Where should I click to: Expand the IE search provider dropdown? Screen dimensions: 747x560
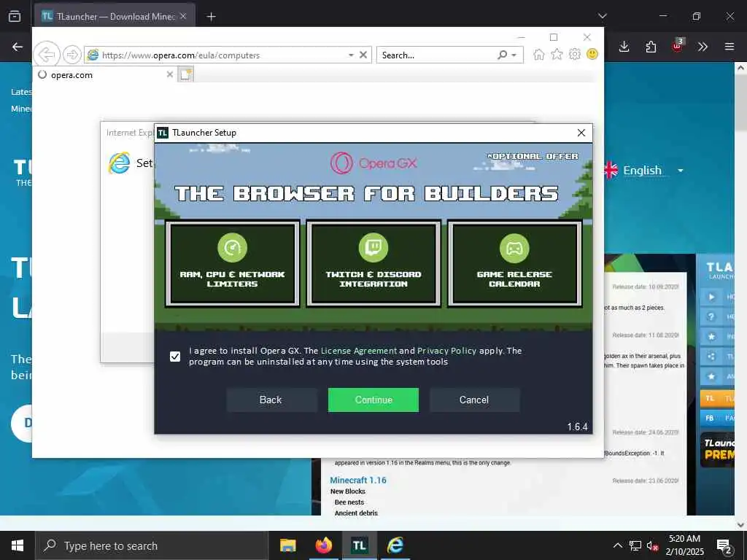pos(514,55)
